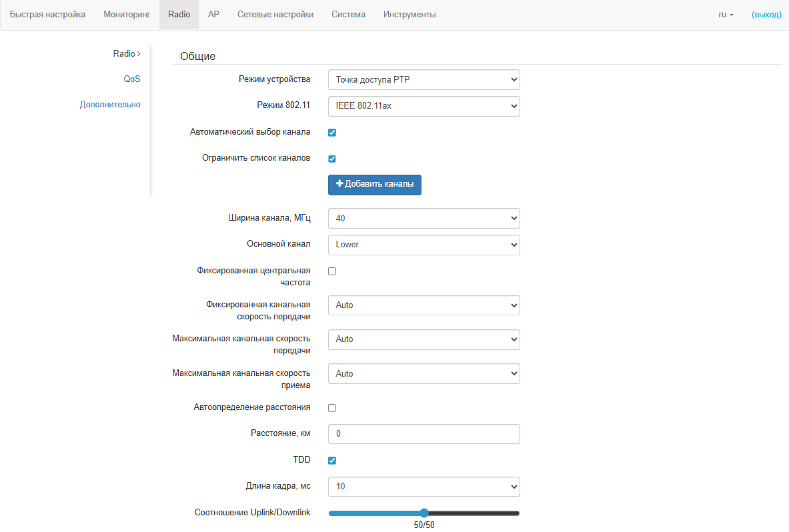This screenshot has width=789, height=532.
Task: Click the Uplink/Downlink ratio slider handle
Action: (x=424, y=513)
